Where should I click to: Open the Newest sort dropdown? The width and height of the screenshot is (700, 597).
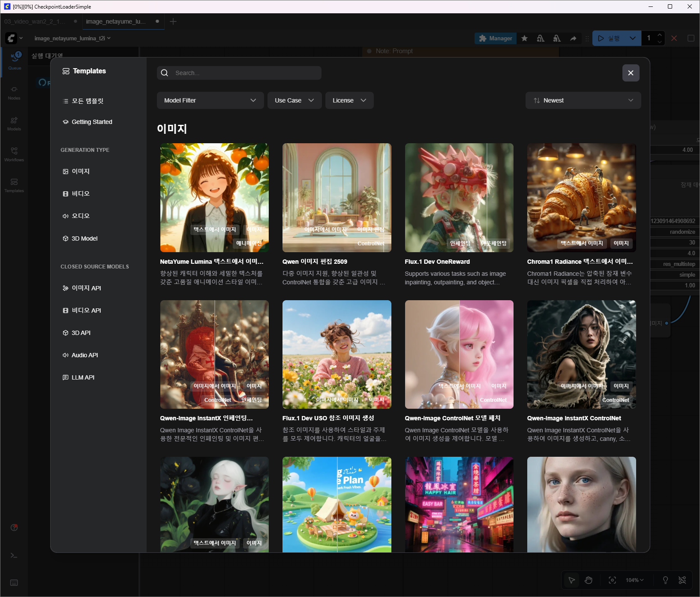583,100
